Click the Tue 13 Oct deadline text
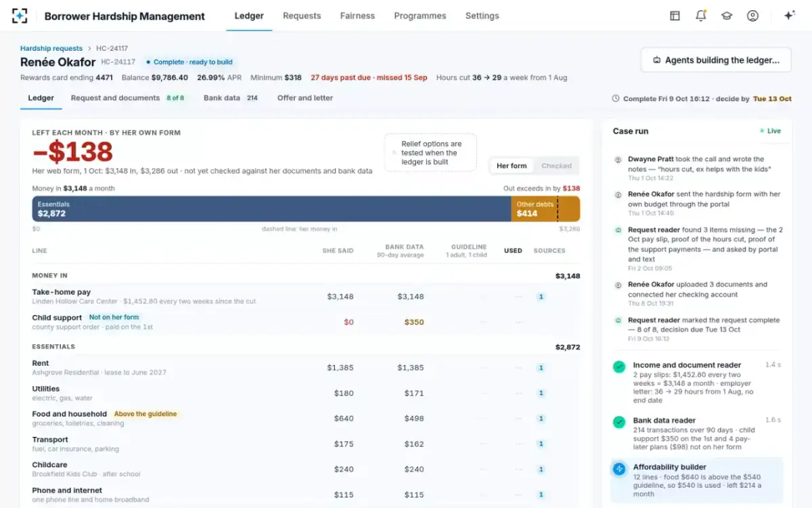 (x=772, y=99)
